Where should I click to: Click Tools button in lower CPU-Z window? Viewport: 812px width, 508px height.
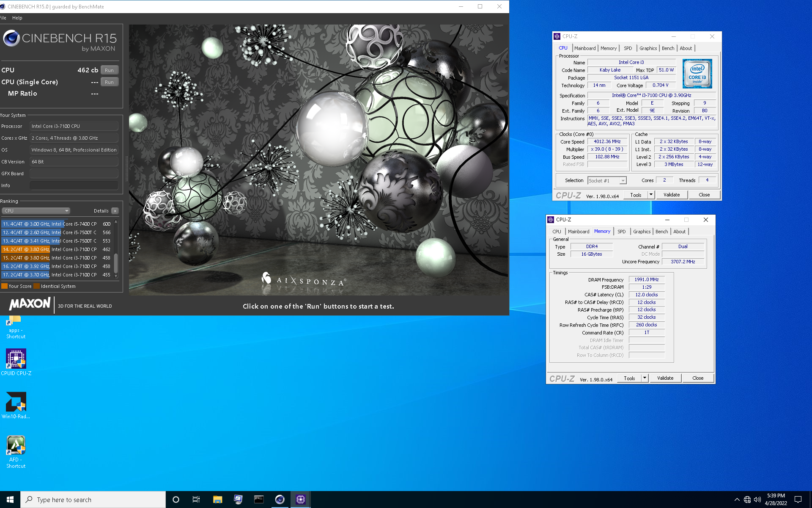(x=629, y=378)
